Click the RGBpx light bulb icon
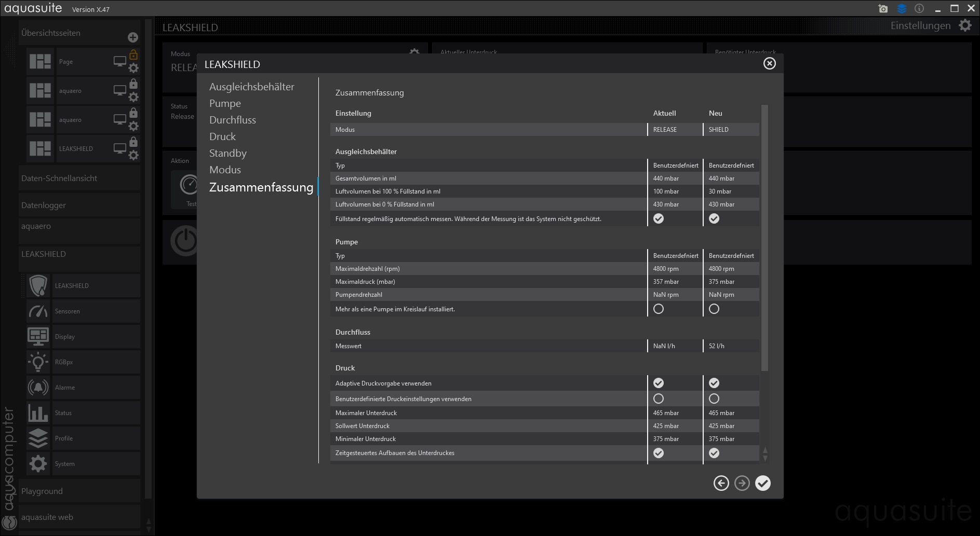Viewport: 980px width, 536px height. (x=38, y=362)
